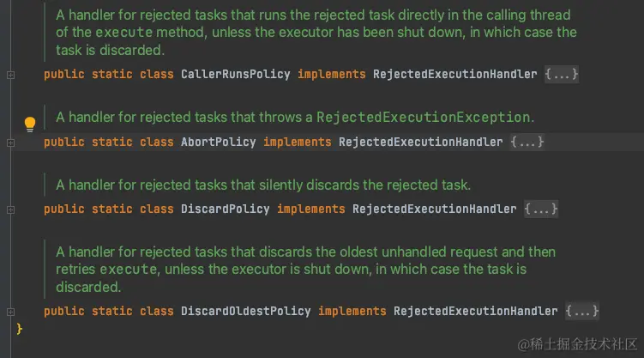This screenshot has width=644, height=358.
Task: Unfold the collapsed DiscardPolicy body {...}
Action: coord(541,209)
